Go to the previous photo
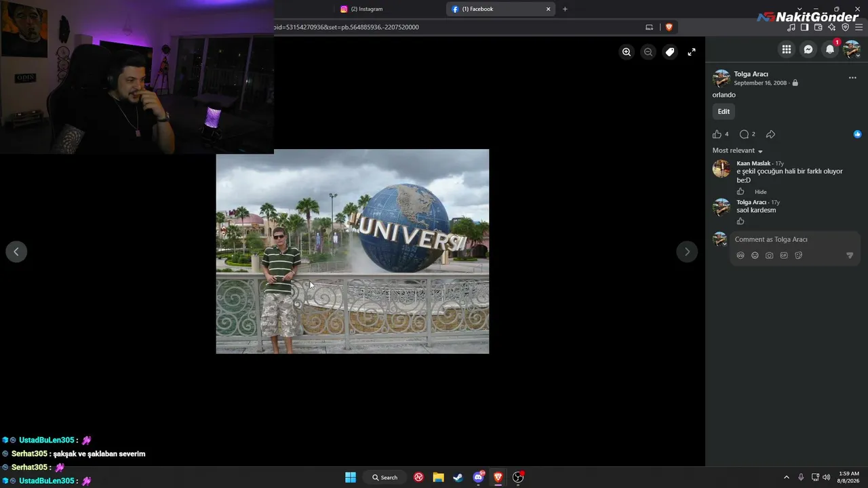 [x=16, y=251]
